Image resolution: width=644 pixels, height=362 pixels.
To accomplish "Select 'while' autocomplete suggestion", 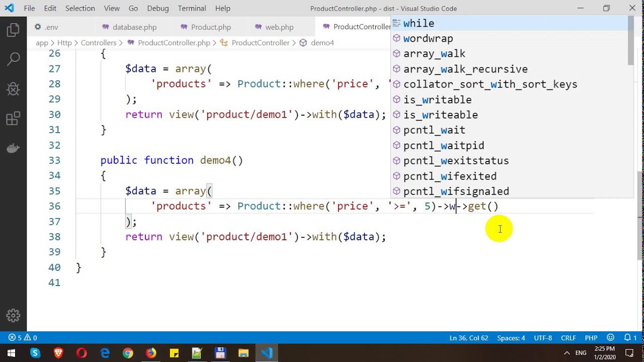I will point(509,23).
